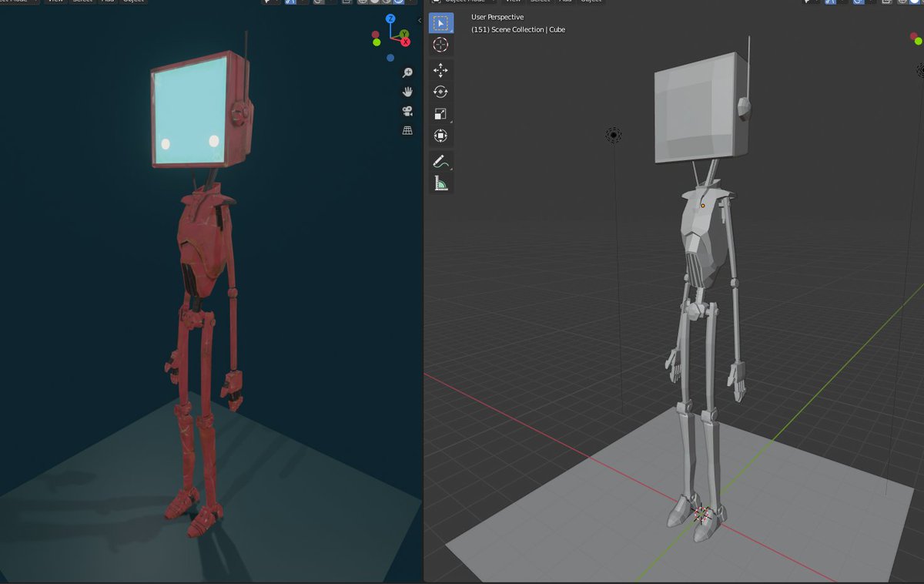924x584 pixels.
Task: Click '(151) Scene Collection | Cube' text
Action: [518, 29]
